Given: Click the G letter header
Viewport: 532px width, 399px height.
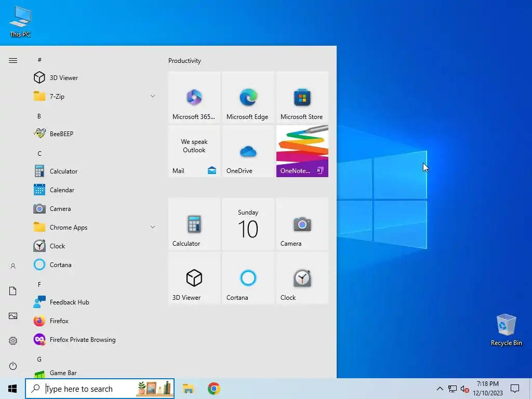Looking at the screenshot, I should [39, 359].
